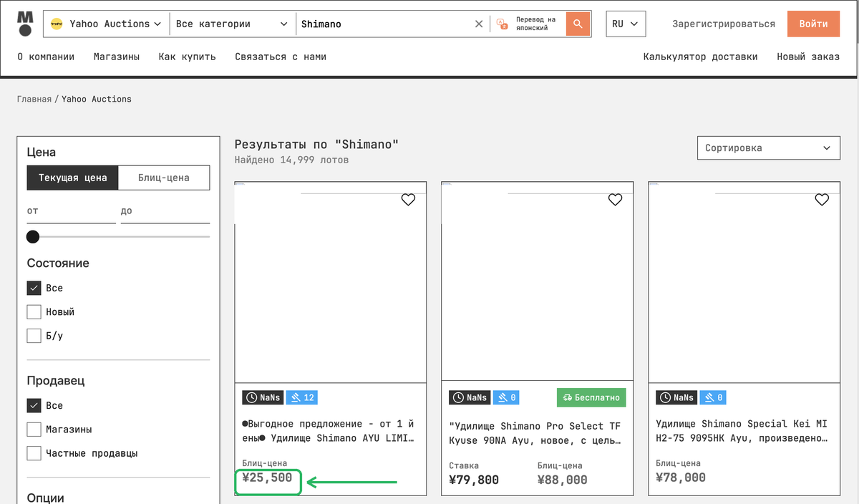Viewport: 859px width, 504px height.
Task: Check the Все condition checkbox
Action: pos(34,288)
